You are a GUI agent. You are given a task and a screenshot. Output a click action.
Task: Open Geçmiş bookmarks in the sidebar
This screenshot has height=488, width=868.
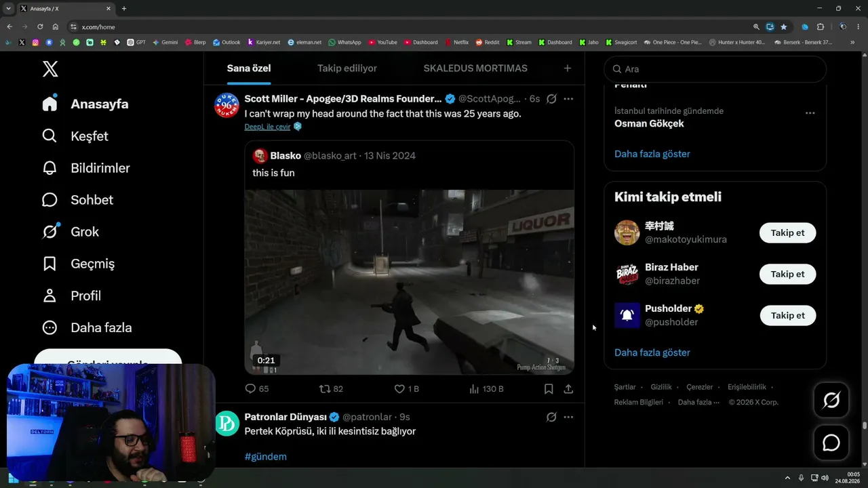(78, 264)
